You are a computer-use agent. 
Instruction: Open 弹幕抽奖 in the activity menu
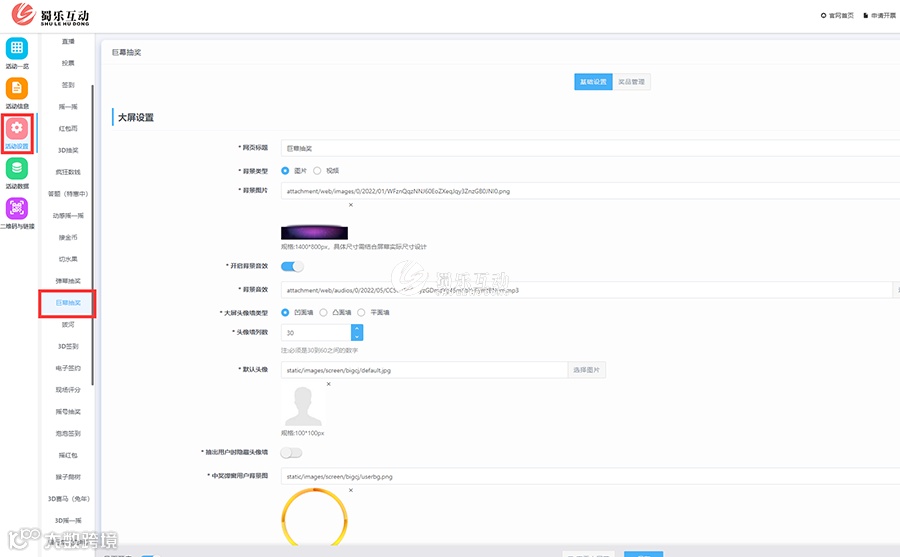coord(68,281)
